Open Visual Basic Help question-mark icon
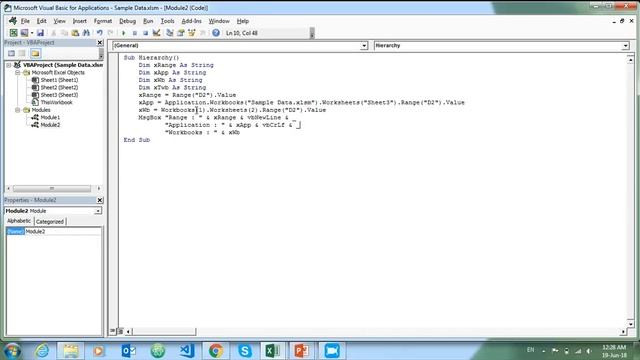Viewport: 640px width, 360px height. [x=216, y=33]
